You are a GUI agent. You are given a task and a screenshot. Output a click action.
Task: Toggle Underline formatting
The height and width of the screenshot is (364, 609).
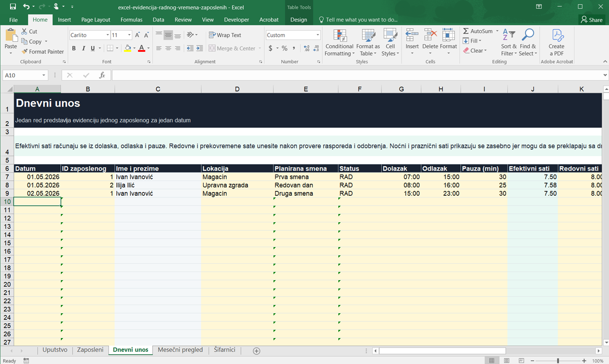click(93, 48)
